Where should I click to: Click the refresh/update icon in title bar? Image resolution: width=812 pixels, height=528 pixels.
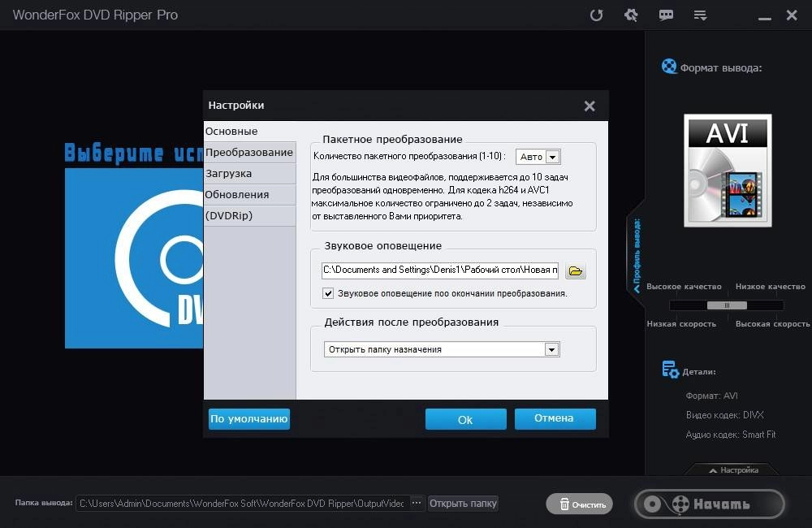point(597,15)
